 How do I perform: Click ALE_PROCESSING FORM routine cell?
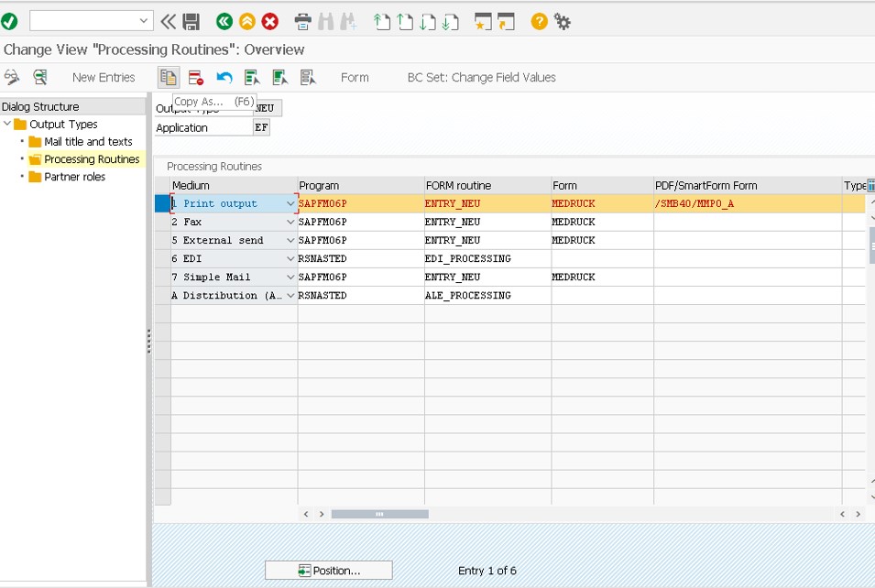(x=487, y=296)
